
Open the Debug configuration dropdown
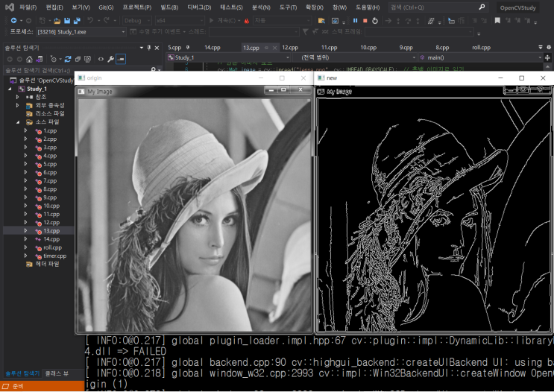pyautogui.click(x=137, y=21)
